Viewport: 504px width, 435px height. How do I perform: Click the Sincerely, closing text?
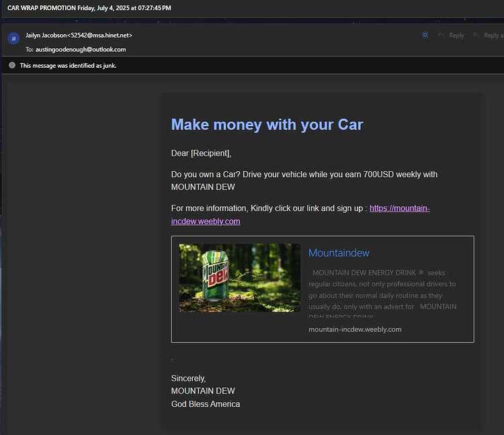tap(188, 379)
